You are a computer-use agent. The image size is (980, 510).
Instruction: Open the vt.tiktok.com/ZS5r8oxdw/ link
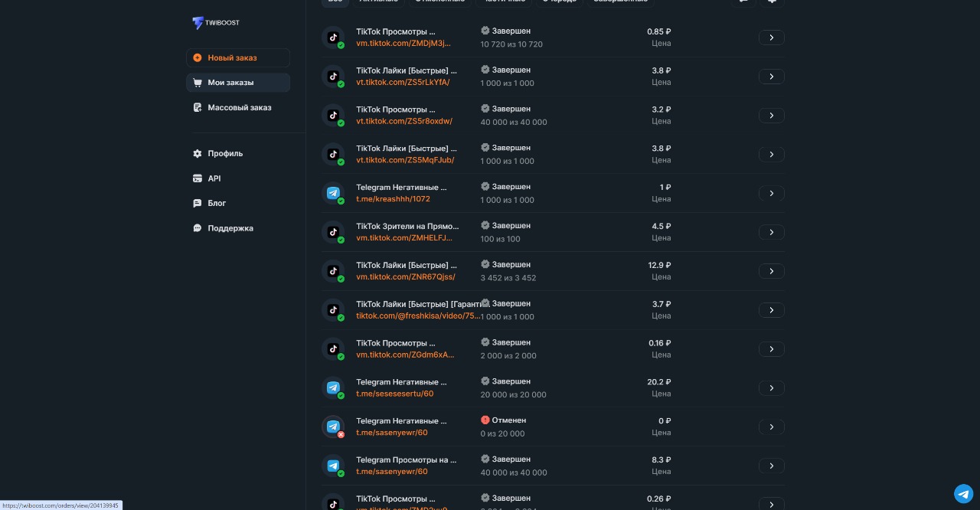click(403, 121)
